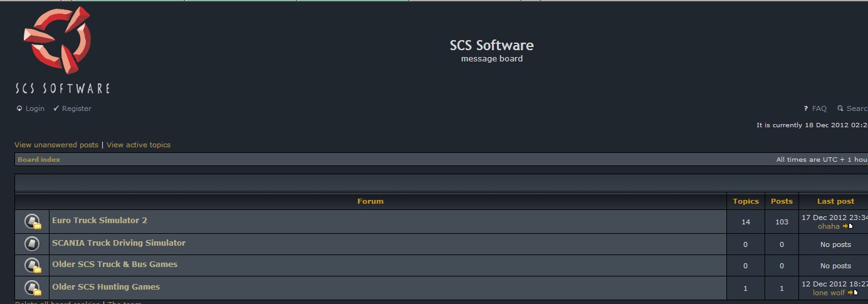The image size is (868, 304).
Task: View unanswered posts
Action: [x=56, y=145]
